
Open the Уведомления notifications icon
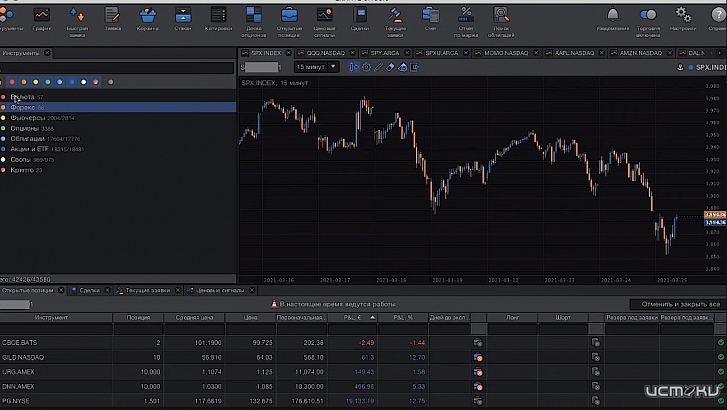click(x=612, y=17)
